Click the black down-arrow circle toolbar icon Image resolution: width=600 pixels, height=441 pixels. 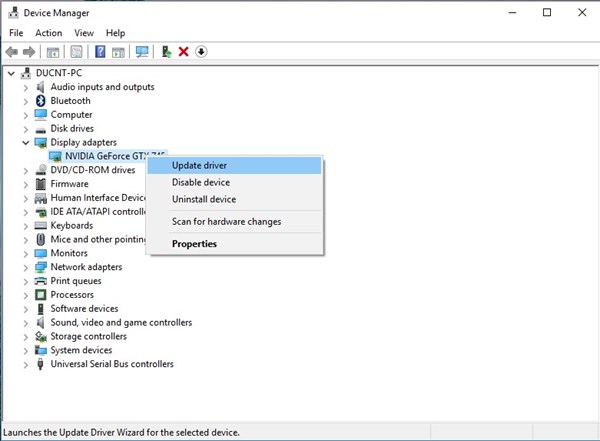(200, 52)
